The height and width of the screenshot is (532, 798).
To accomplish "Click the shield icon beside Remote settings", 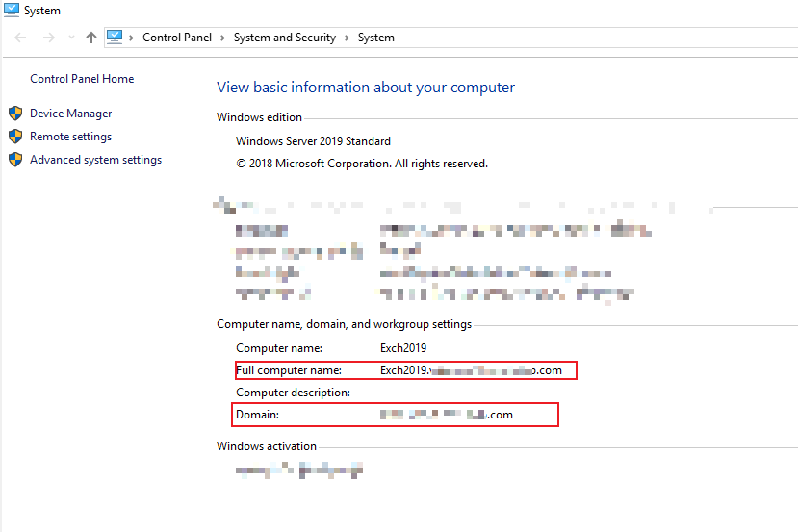I will pos(15,136).
